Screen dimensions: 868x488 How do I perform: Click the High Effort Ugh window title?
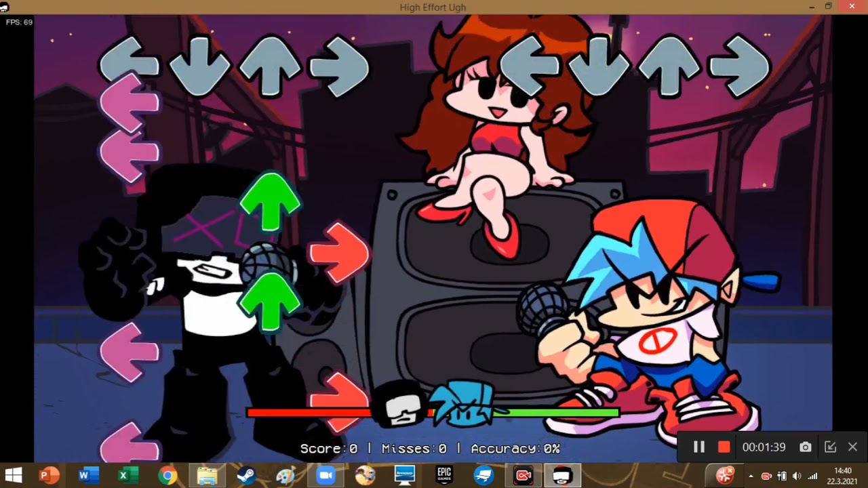pos(433,7)
